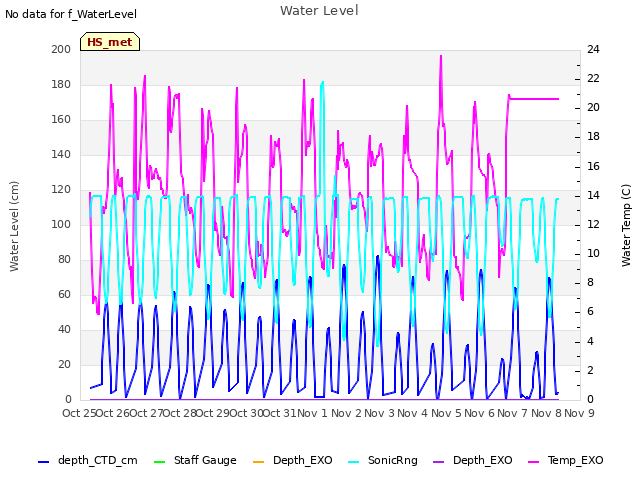
Task: Click the Nov 5 x-axis date label
Action: 446,413
